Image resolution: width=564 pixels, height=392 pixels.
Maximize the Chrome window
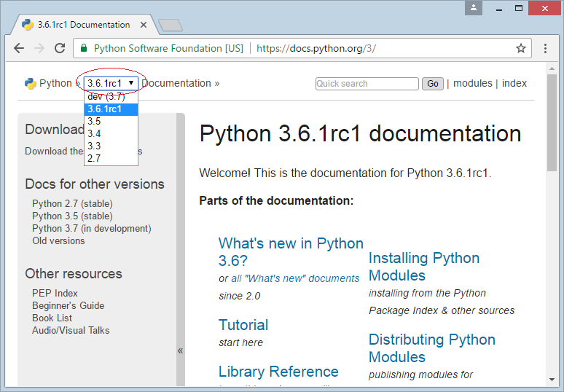click(518, 8)
